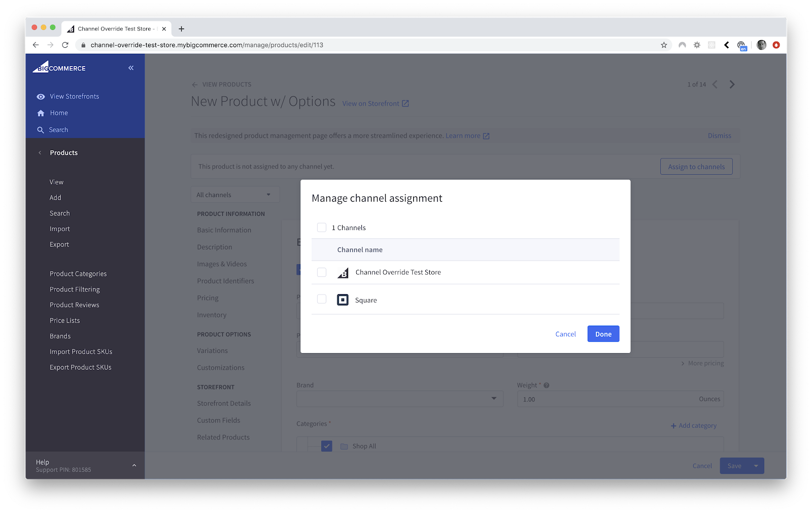Enable the Channel Override Test Store checkbox

322,272
